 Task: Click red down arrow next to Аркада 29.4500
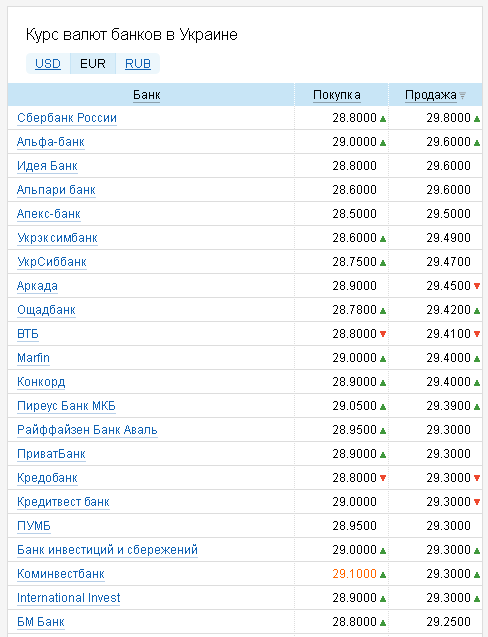(x=477, y=286)
